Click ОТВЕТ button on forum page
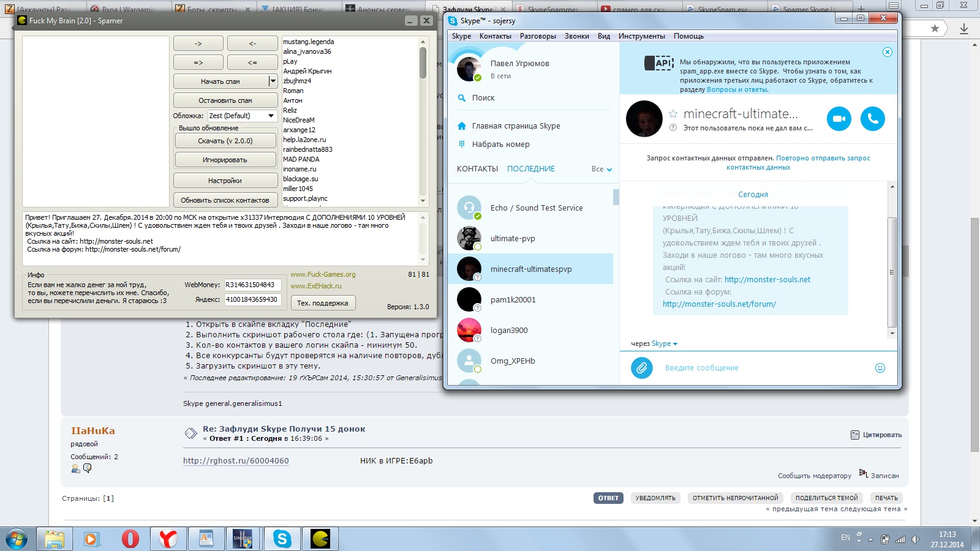 tap(608, 498)
